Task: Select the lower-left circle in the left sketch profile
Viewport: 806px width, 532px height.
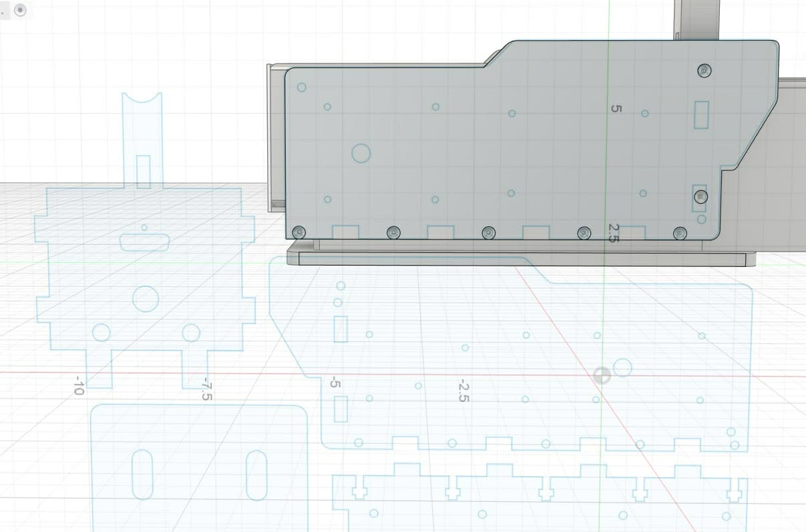Action: pyautogui.click(x=102, y=332)
